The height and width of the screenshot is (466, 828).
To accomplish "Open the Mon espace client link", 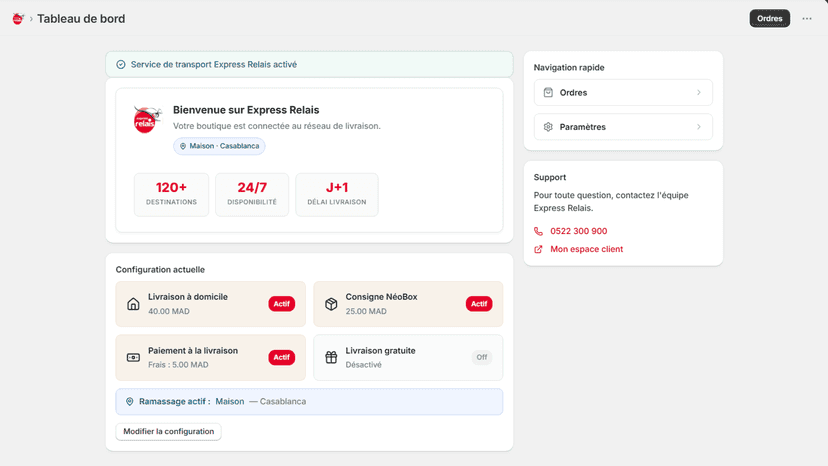I will coord(586,249).
